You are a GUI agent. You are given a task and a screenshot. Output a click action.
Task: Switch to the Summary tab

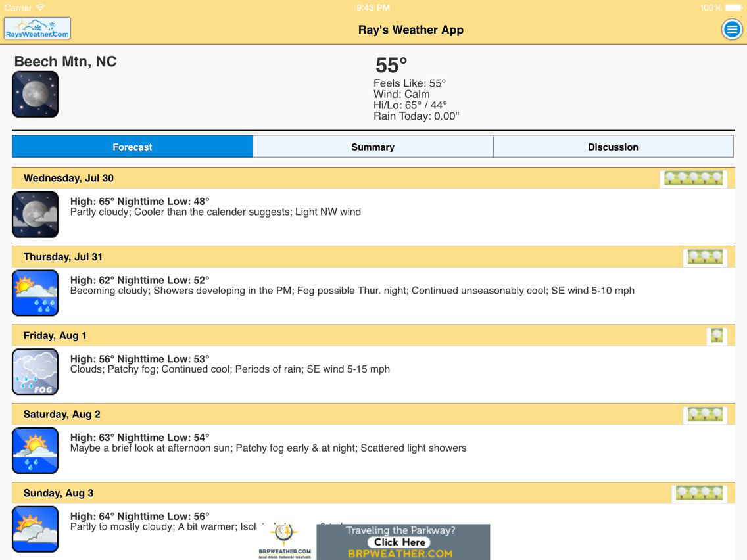pyautogui.click(x=373, y=147)
